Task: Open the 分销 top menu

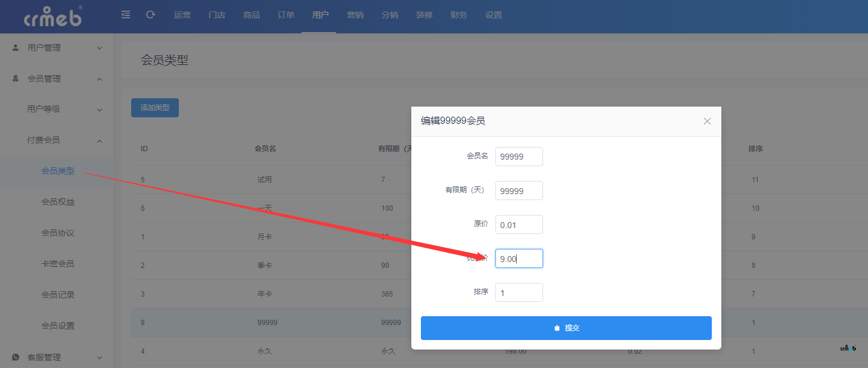Action: (390, 15)
